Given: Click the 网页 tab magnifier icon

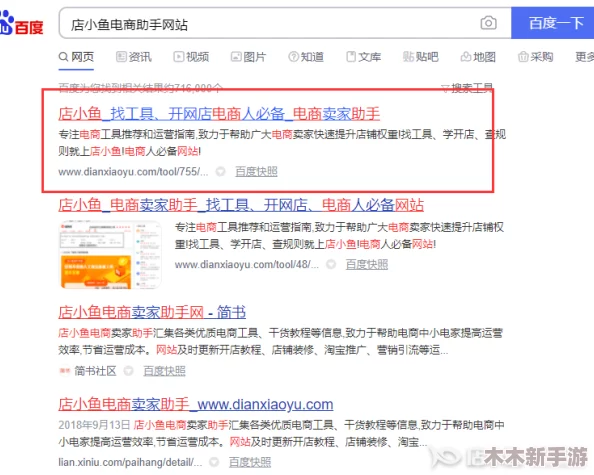Looking at the screenshot, I should (63, 57).
